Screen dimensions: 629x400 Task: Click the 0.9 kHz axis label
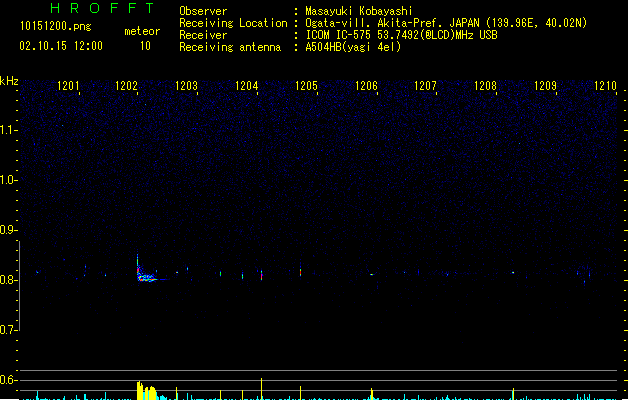pos(9,230)
